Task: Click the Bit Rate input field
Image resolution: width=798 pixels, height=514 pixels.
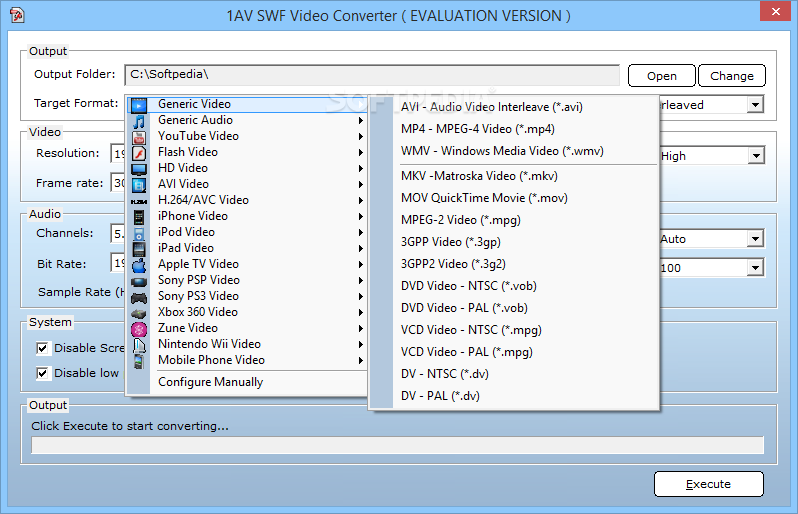Action: coord(118,263)
